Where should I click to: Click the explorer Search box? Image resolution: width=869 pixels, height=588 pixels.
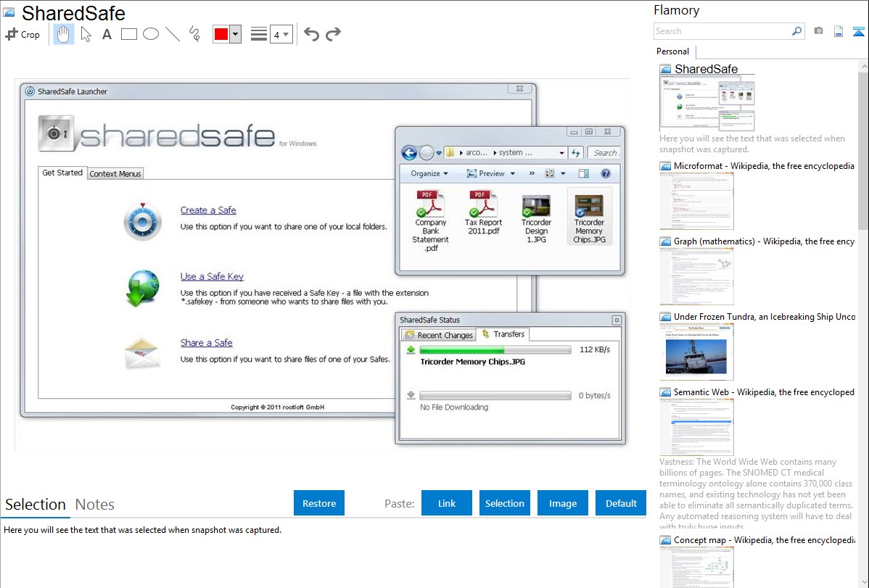[x=604, y=153]
